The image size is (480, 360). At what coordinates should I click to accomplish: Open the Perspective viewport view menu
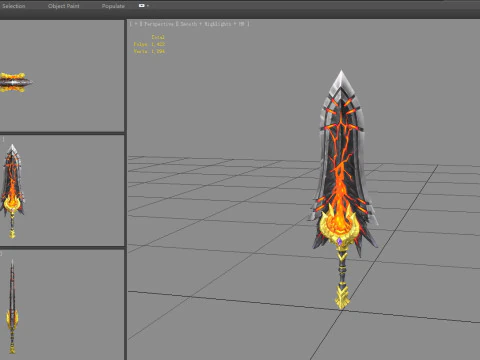click(x=159, y=24)
